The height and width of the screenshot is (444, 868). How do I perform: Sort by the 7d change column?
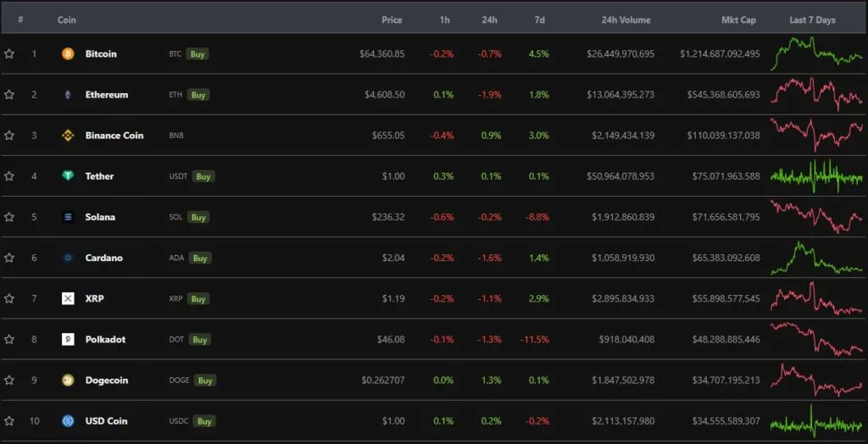(540, 19)
